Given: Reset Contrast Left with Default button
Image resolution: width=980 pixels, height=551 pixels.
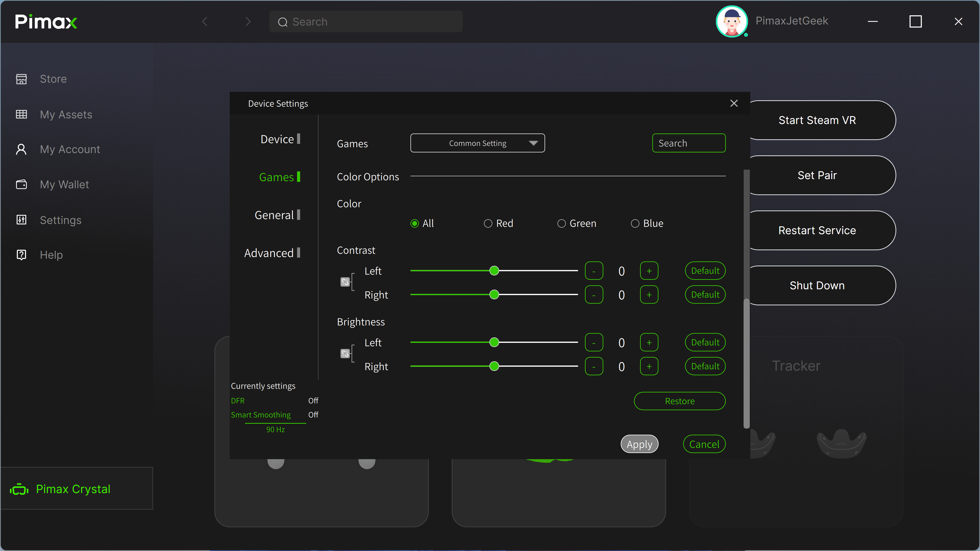Looking at the screenshot, I should (x=705, y=271).
